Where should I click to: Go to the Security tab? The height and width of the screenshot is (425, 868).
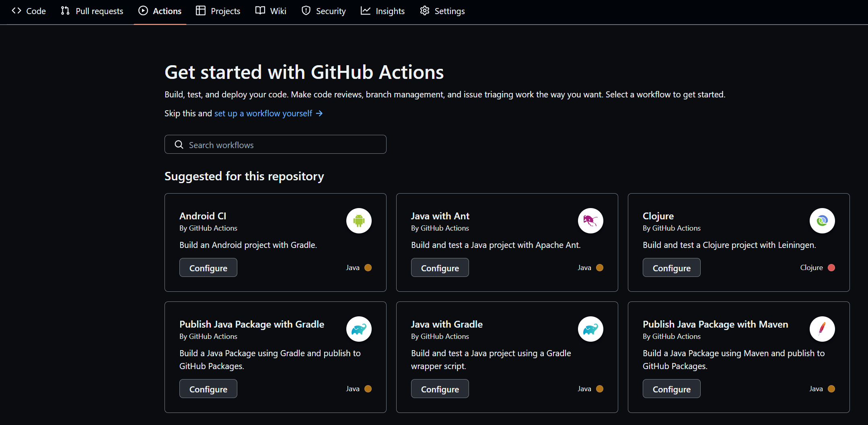[x=323, y=11]
